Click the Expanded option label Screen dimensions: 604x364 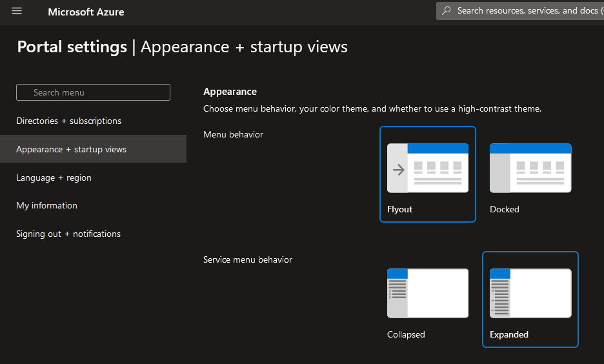508,334
